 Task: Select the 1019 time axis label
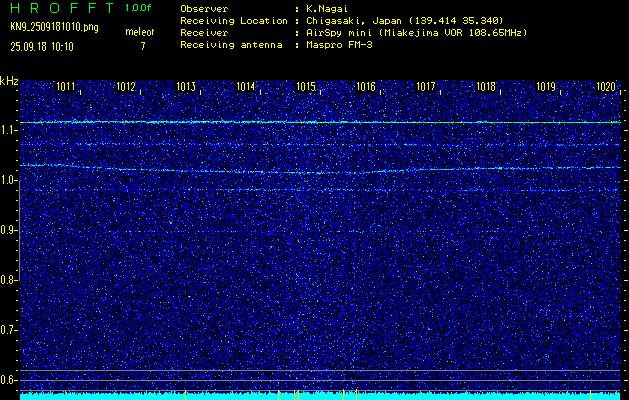pos(546,86)
